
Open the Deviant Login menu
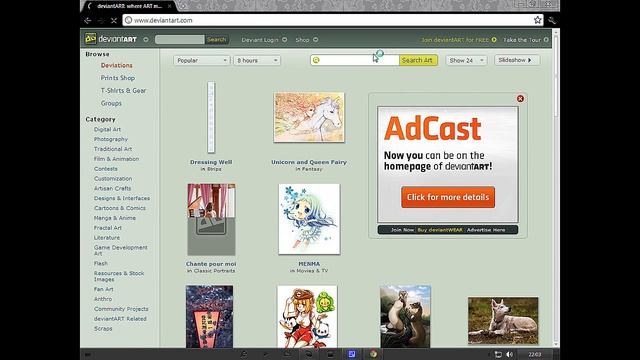coord(264,40)
